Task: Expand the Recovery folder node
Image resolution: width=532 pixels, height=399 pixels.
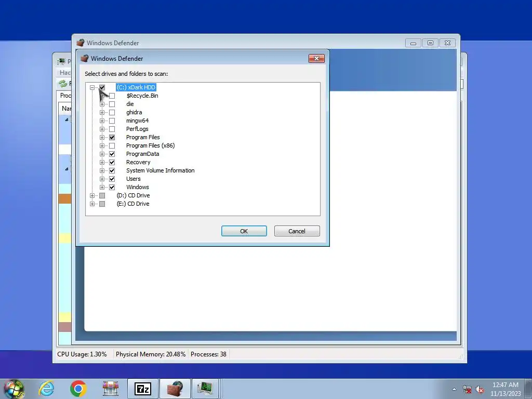Action: (x=102, y=162)
